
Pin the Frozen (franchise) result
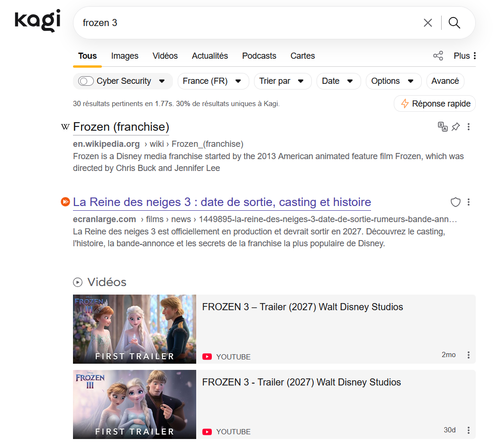click(x=455, y=126)
